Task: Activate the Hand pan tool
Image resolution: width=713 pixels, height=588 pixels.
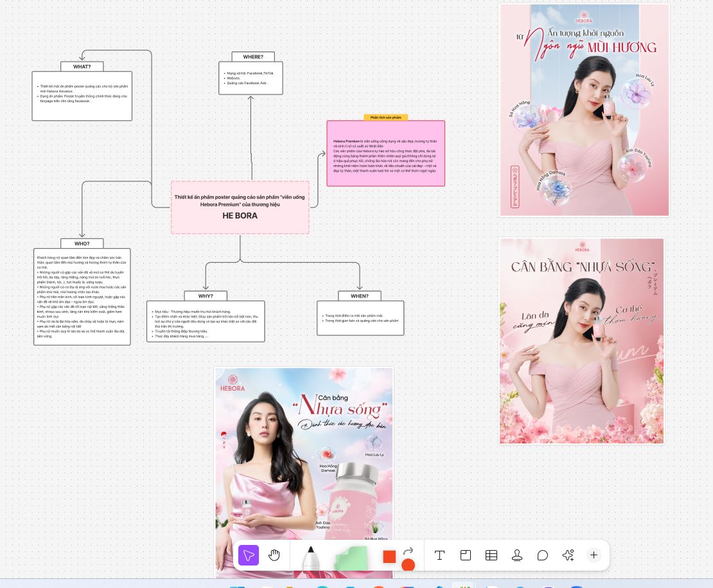Action: point(274,555)
